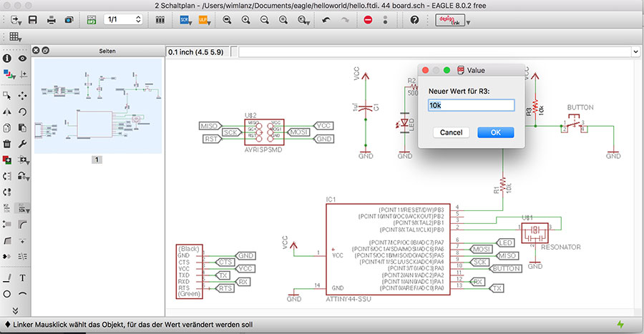
Task: Select the Mirror tool
Action: 7,112
